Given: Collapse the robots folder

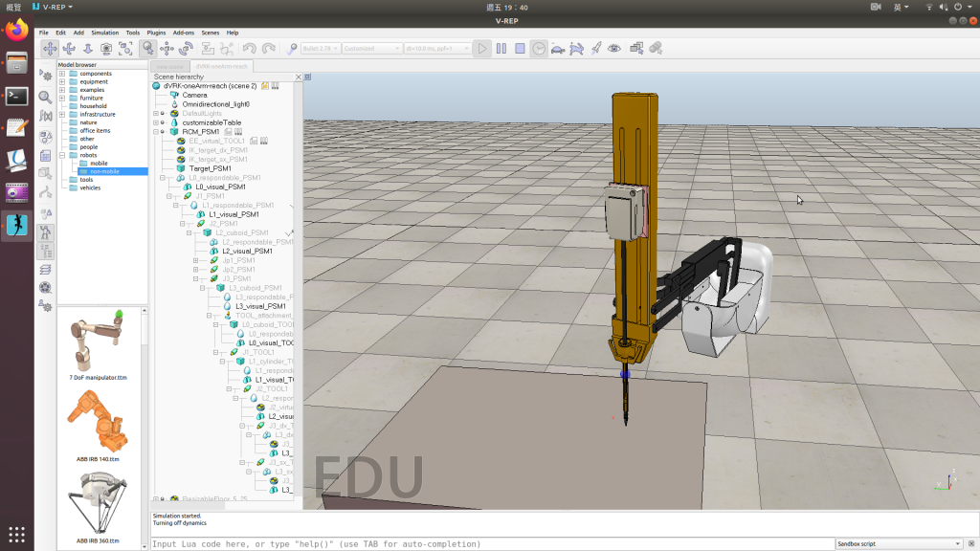Looking at the screenshot, I should click(x=62, y=155).
